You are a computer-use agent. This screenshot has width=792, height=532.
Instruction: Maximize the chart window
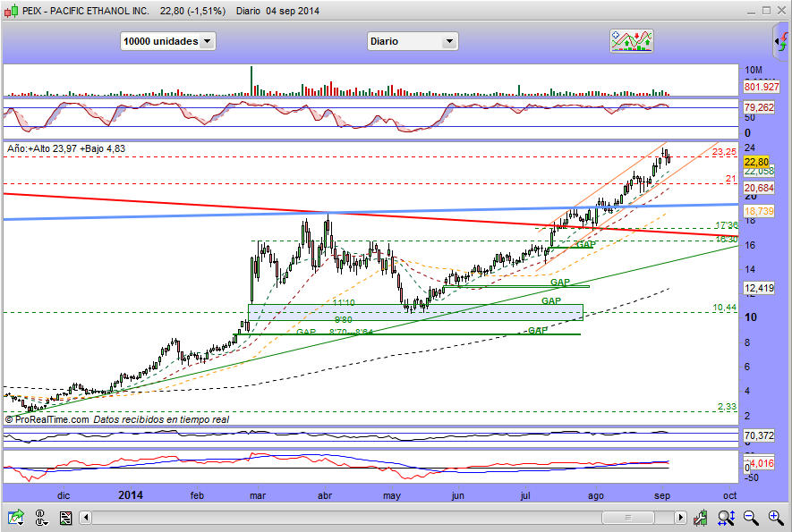tap(767, 10)
